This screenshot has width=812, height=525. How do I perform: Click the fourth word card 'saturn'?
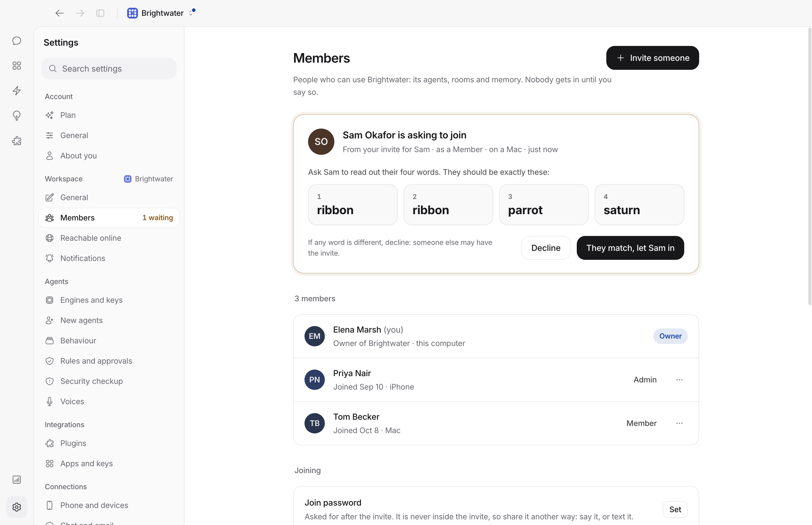click(x=639, y=205)
